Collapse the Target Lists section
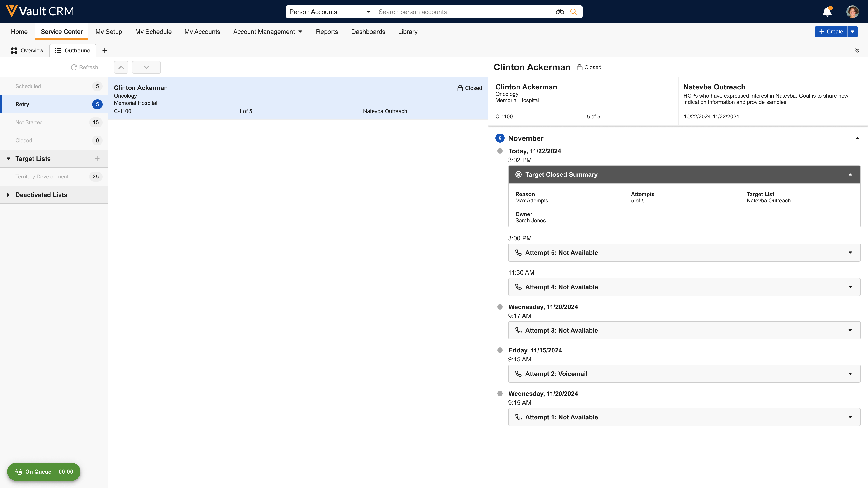 click(x=8, y=159)
